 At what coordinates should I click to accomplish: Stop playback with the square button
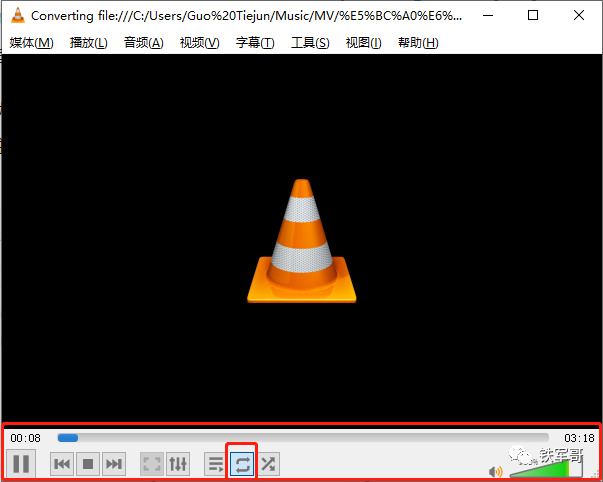click(x=88, y=464)
